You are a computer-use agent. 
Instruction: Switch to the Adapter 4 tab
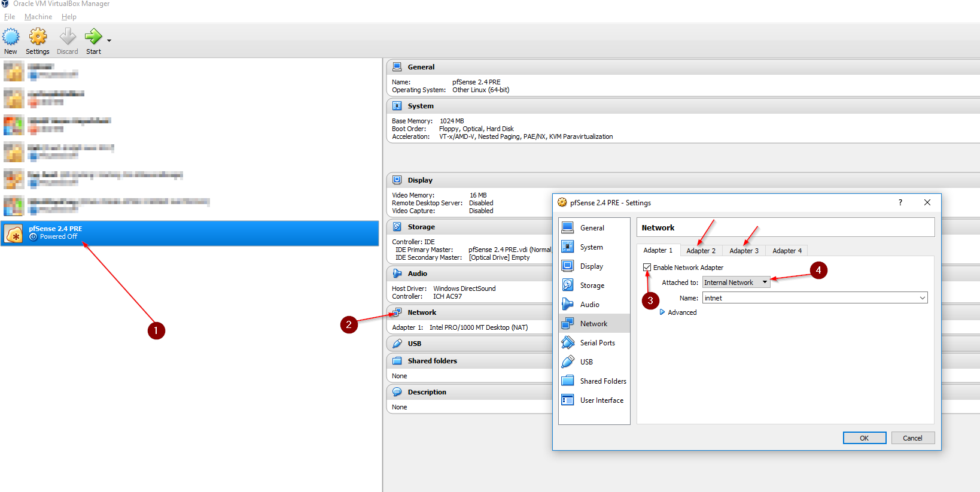click(x=787, y=251)
